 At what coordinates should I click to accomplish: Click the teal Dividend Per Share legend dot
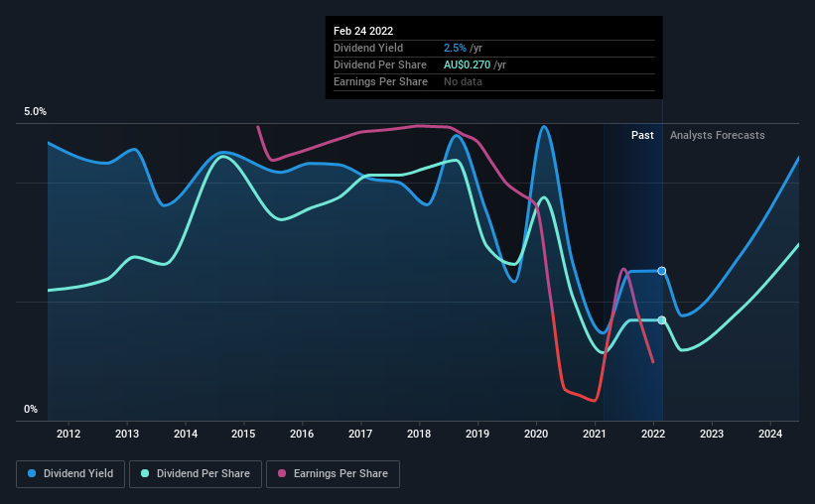tap(145, 473)
